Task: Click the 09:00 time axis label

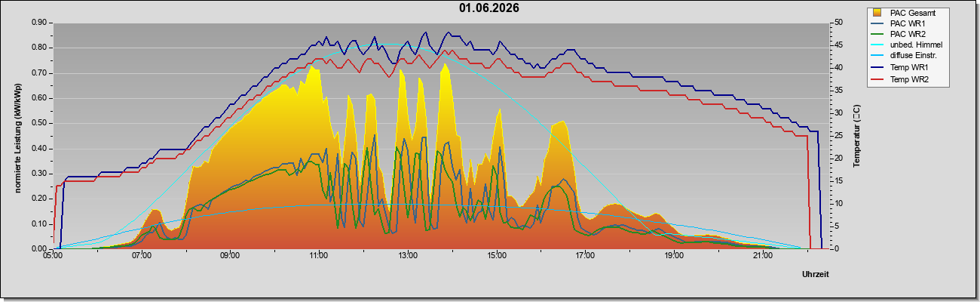Action: tap(231, 257)
